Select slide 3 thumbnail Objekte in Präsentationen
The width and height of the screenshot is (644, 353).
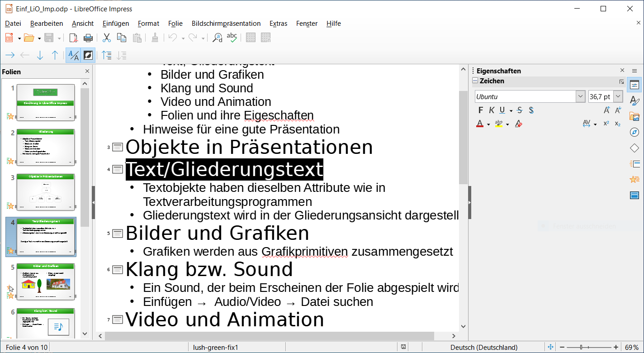[x=46, y=192]
